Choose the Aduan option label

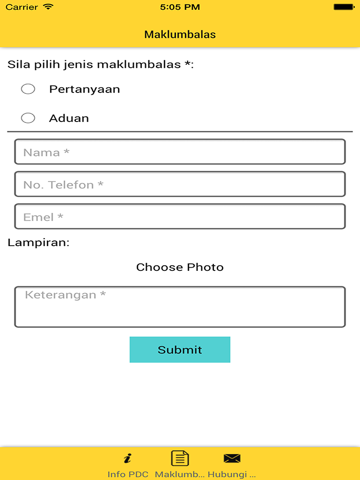tap(69, 118)
